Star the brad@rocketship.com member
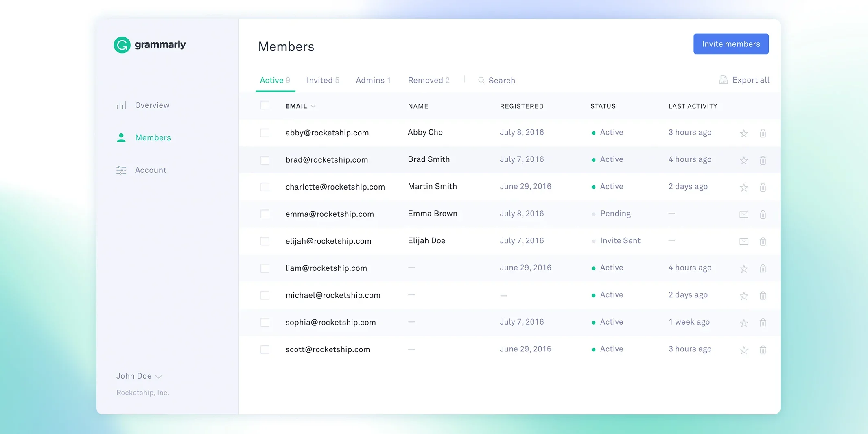This screenshot has width=868, height=434. click(744, 160)
